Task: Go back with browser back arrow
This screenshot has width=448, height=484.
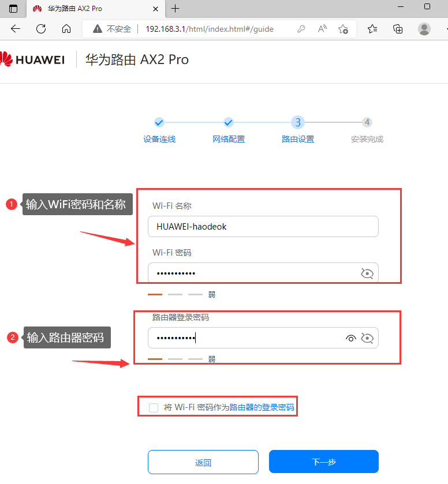Action: 16,29
